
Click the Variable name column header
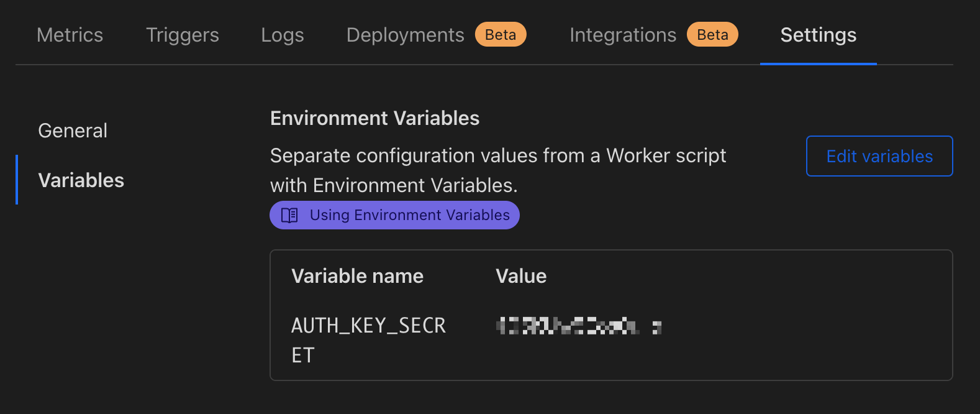(x=357, y=276)
